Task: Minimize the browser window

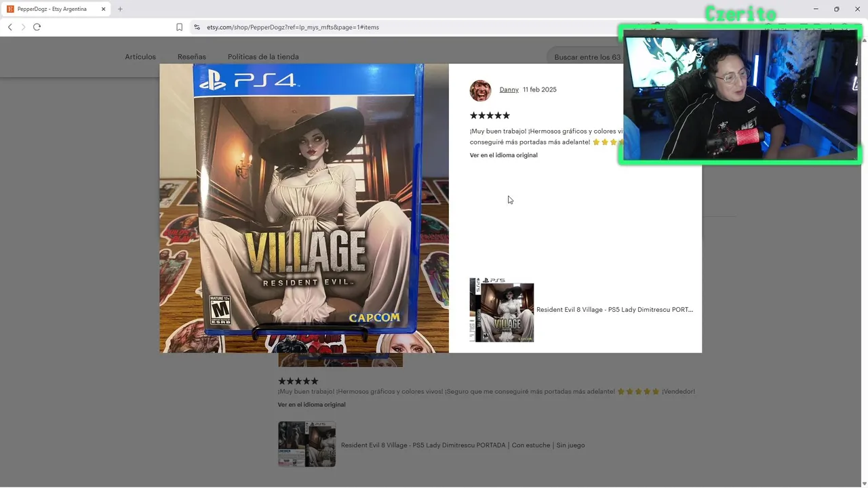Action: coord(816,9)
